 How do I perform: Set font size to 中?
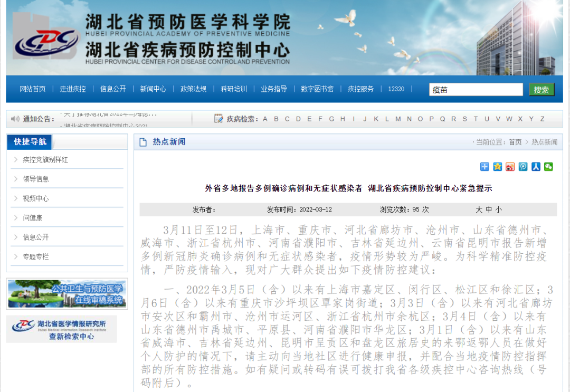[489, 209]
